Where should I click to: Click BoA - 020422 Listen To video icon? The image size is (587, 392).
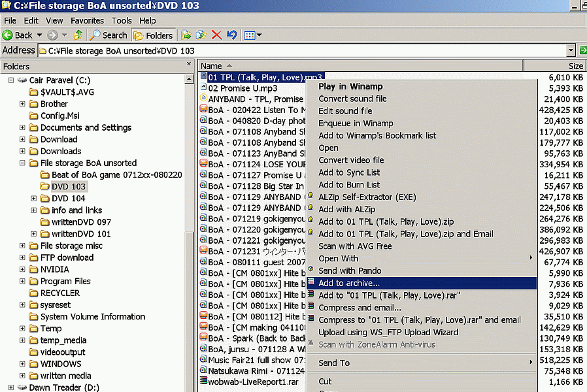(203, 109)
